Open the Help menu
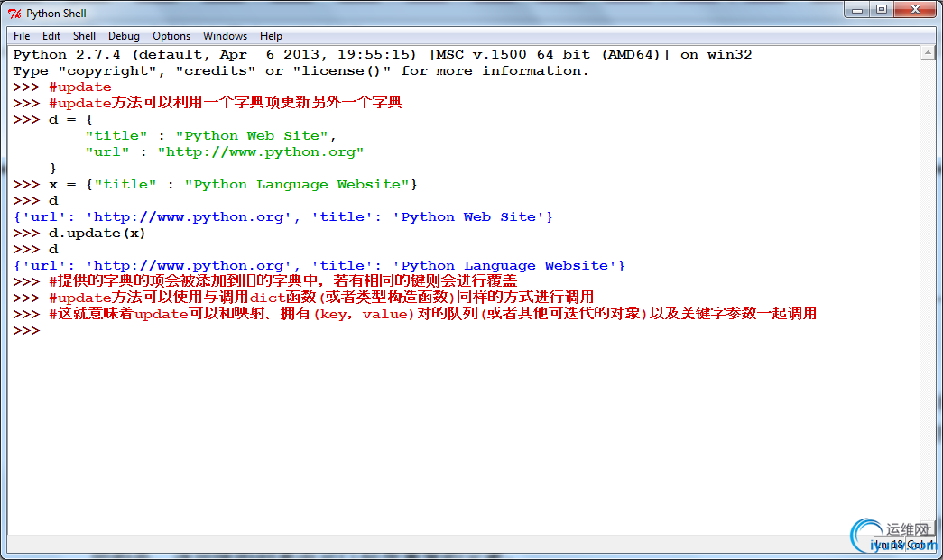 tap(271, 36)
